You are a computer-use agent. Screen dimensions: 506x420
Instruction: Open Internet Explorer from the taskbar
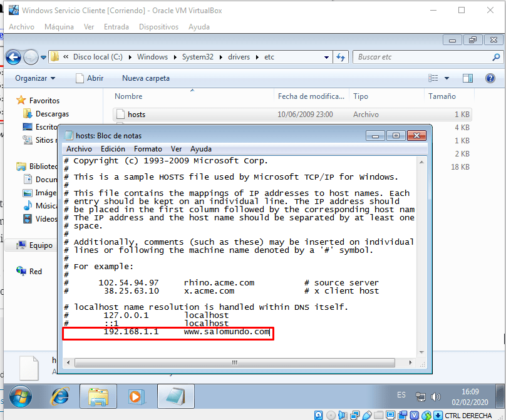(60, 396)
